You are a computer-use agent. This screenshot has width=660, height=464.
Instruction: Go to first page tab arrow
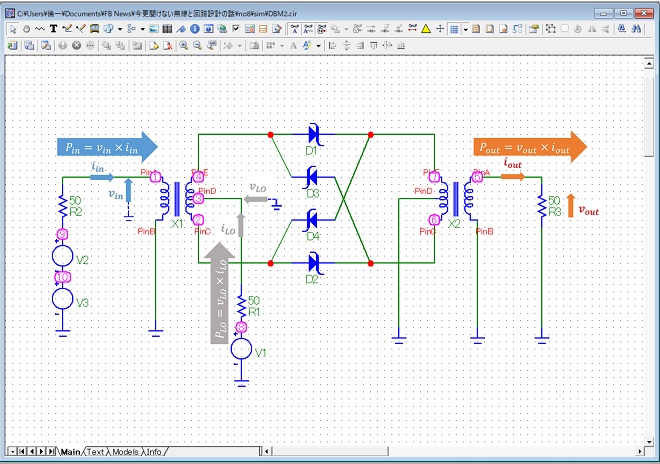22,451
